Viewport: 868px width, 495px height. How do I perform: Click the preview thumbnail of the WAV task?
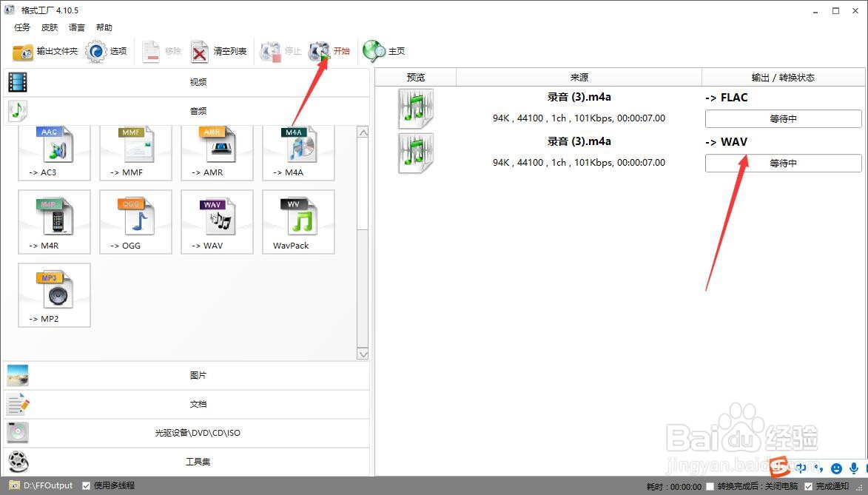pos(416,153)
